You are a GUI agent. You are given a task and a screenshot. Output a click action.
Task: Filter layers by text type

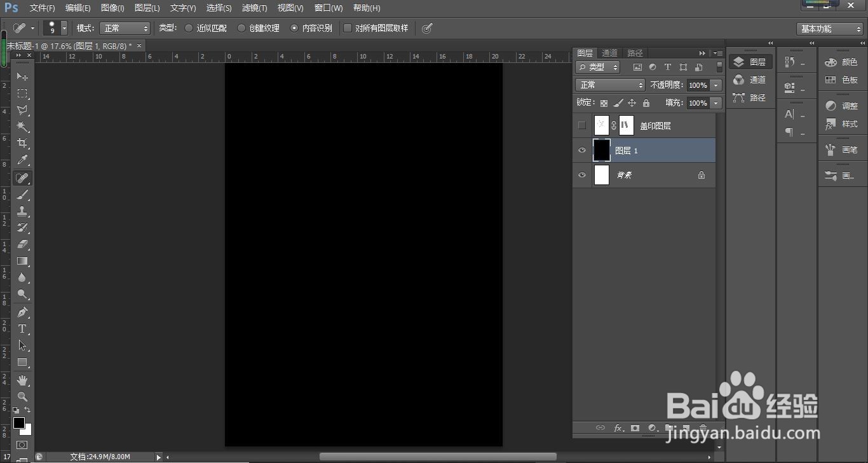click(x=668, y=67)
